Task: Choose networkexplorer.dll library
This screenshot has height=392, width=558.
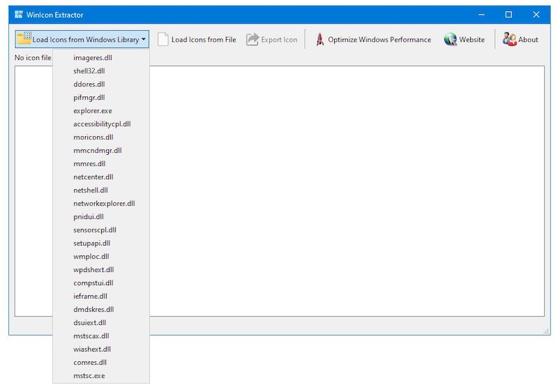Action: pos(101,204)
